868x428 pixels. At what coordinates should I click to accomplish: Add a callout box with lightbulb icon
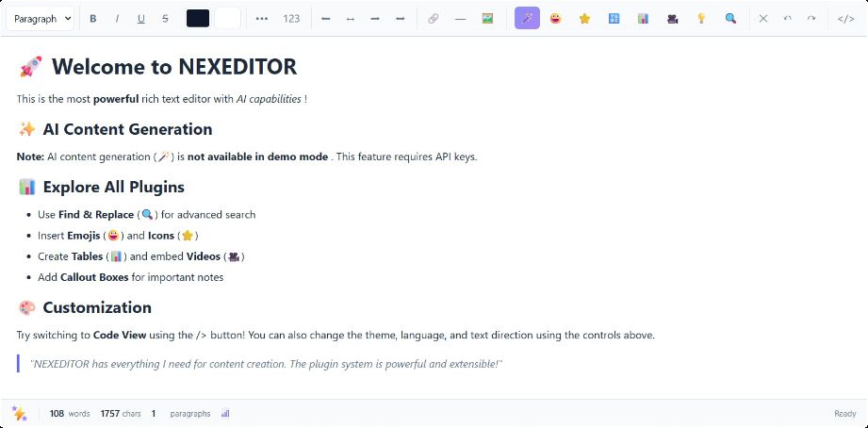tap(701, 18)
